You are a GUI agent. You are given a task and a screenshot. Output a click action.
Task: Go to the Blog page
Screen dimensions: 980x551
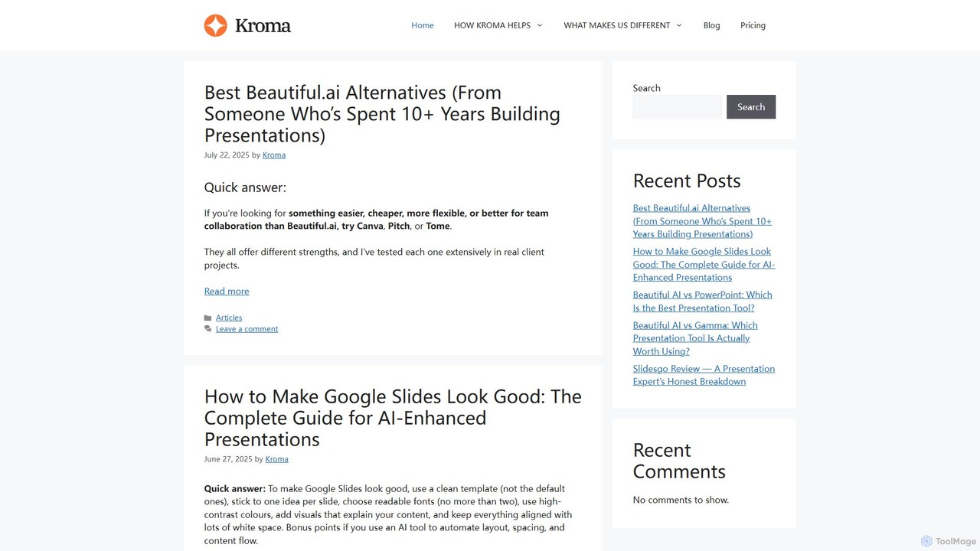[x=712, y=25]
